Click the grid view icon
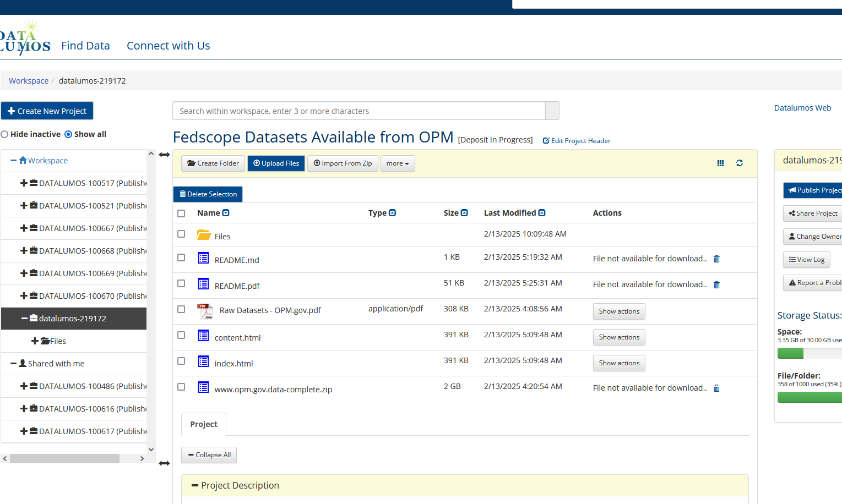The image size is (842, 504). (720, 163)
